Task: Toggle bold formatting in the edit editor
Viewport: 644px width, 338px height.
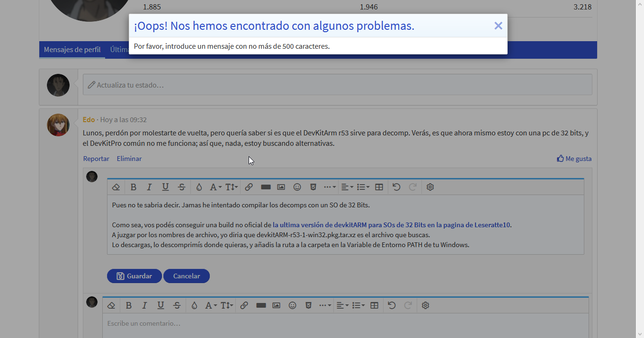Action: [x=134, y=187]
